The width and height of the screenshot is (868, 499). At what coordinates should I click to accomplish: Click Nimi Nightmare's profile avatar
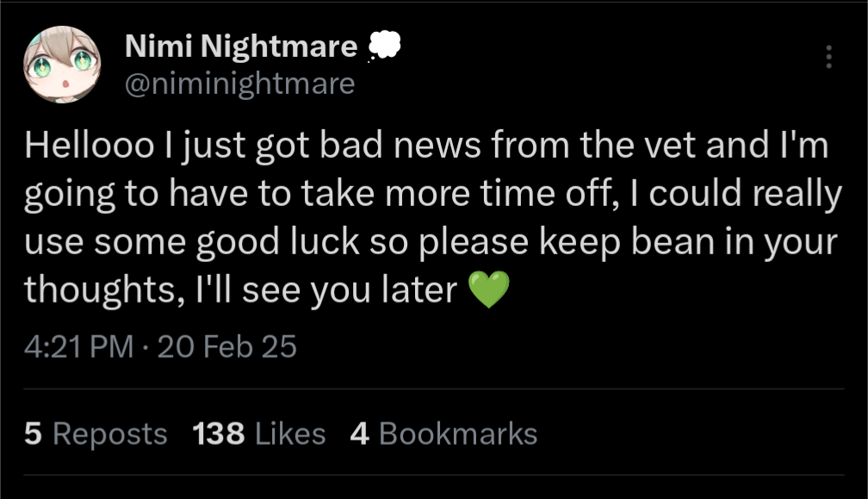click(x=62, y=65)
